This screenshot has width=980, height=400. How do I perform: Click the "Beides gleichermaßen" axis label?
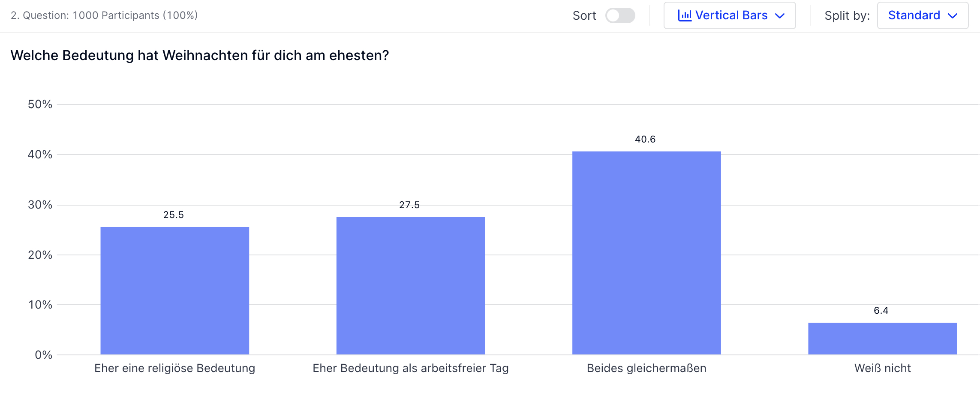(646, 368)
